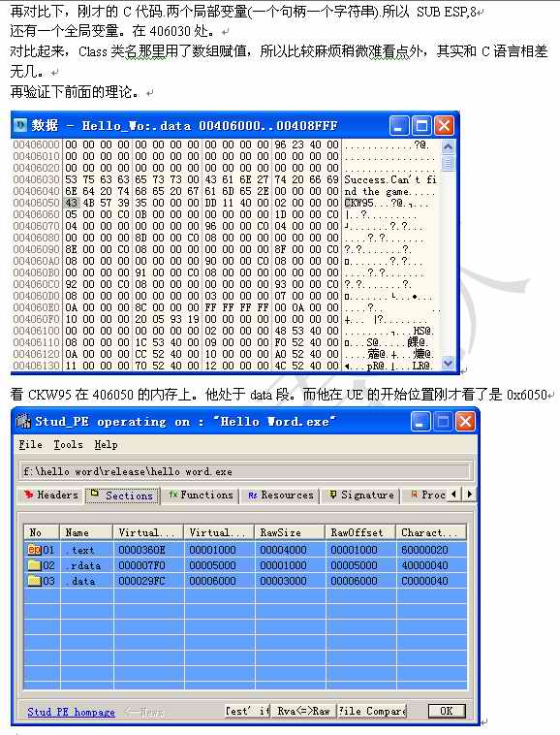
Task: Switch to the Functions tab
Action: pyautogui.click(x=201, y=495)
